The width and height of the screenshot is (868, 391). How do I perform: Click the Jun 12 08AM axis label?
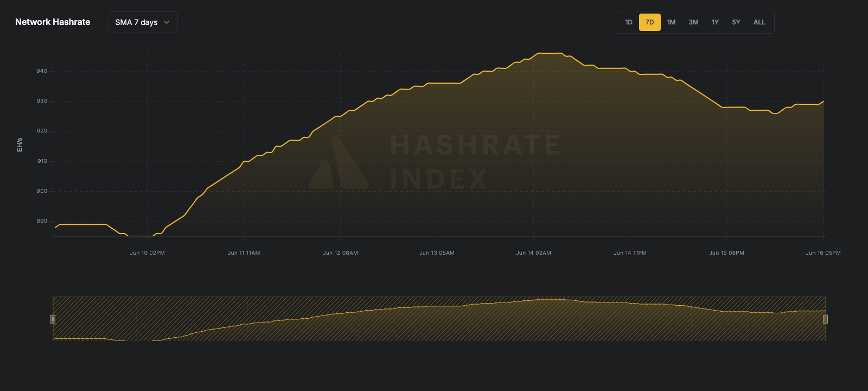(340, 253)
